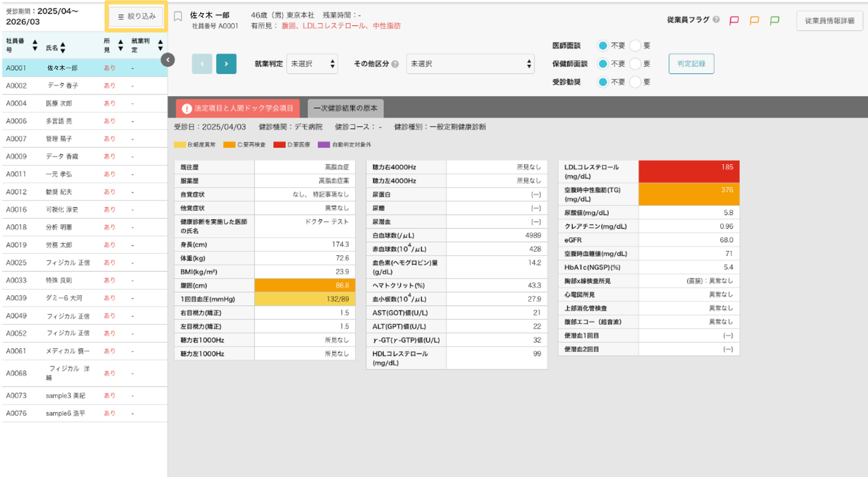The width and height of the screenshot is (868, 477).
Task: Click the 腹囲 finding link in header
Action: (x=289, y=26)
